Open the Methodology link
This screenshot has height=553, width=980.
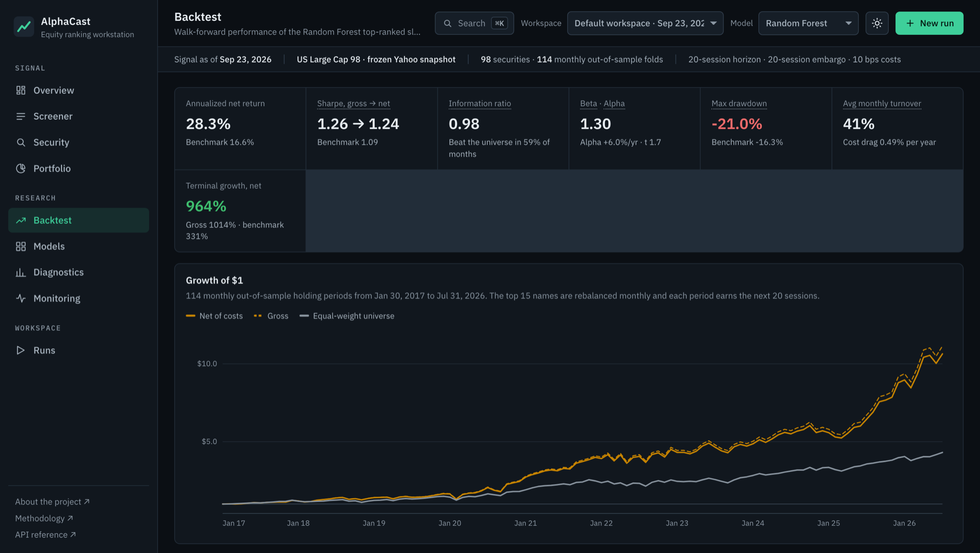click(x=44, y=518)
